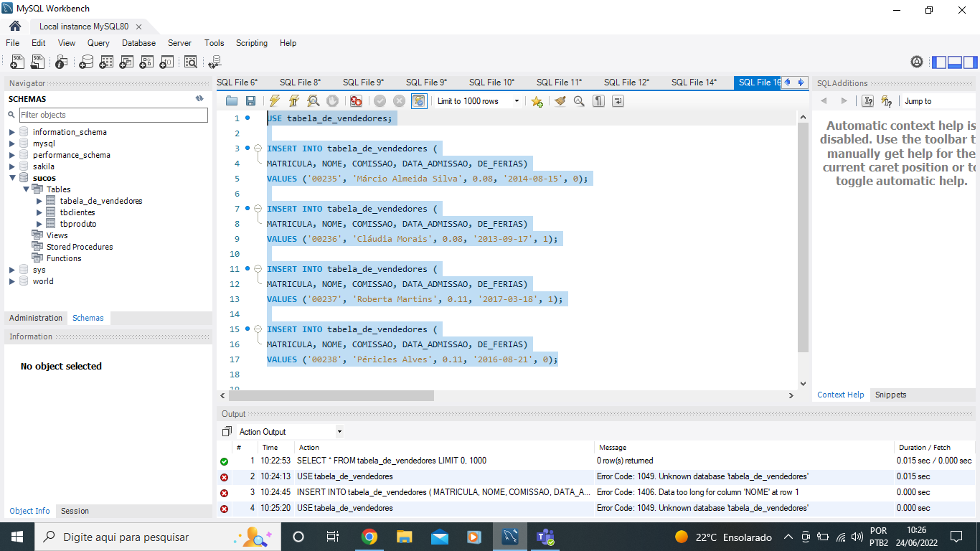The image size is (980, 551).
Task: Switch to the Administration tab
Action: (36, 318)
